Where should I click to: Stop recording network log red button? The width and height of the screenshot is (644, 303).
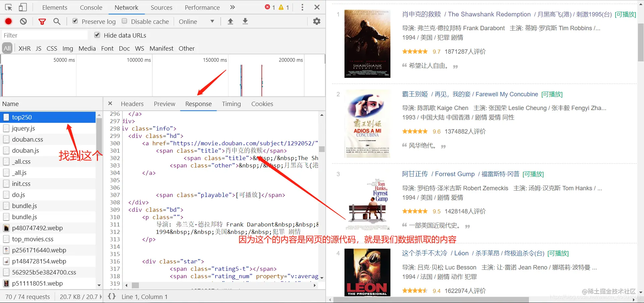(x=8, y=21)
